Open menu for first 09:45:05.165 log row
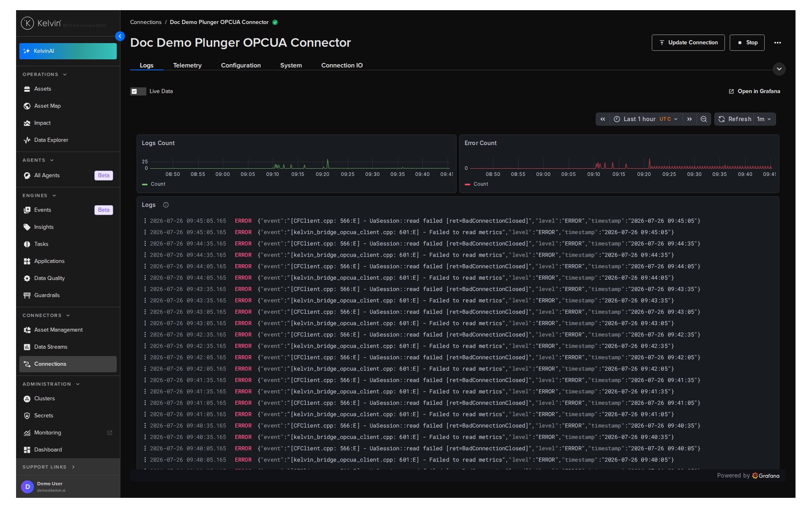This screenshot has height=508, width=812. point(145,221)
